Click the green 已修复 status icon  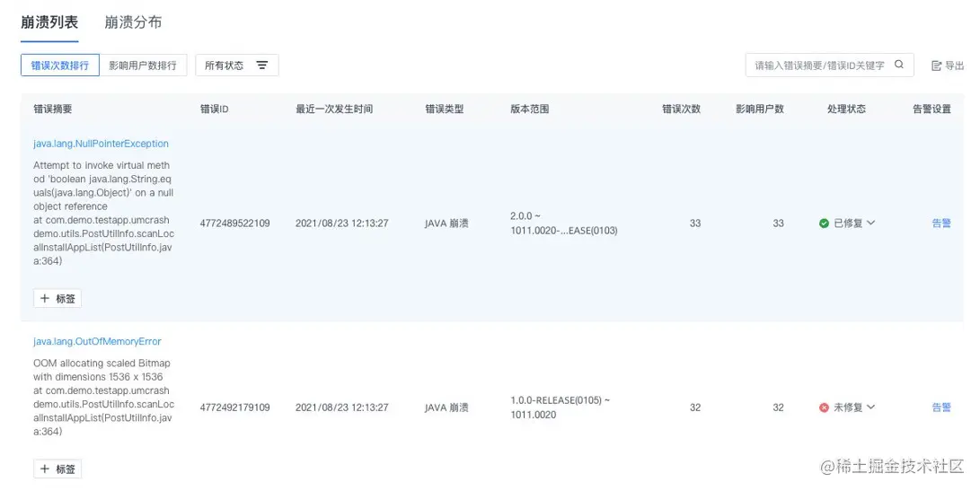tap(824, 223)
